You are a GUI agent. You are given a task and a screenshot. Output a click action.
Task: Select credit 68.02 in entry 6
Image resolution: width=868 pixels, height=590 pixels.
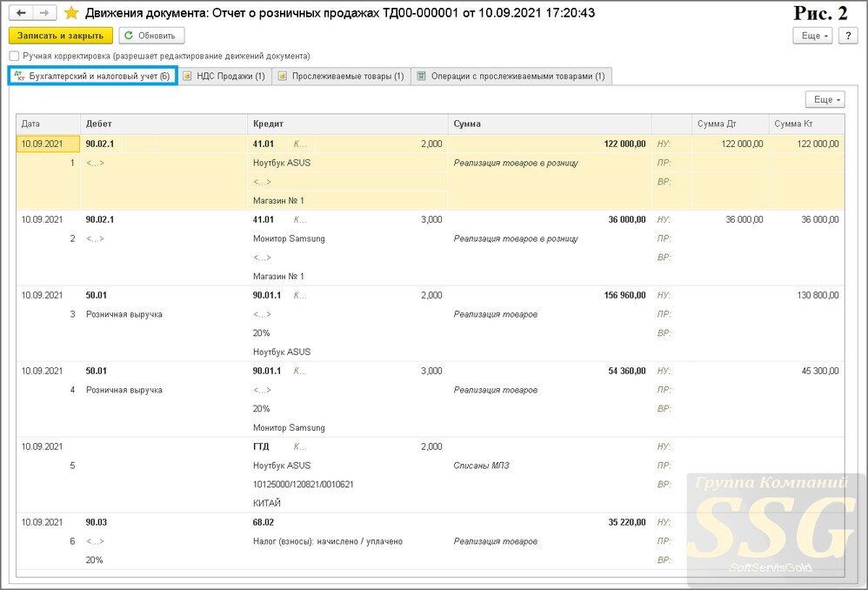tap(264, 522)
